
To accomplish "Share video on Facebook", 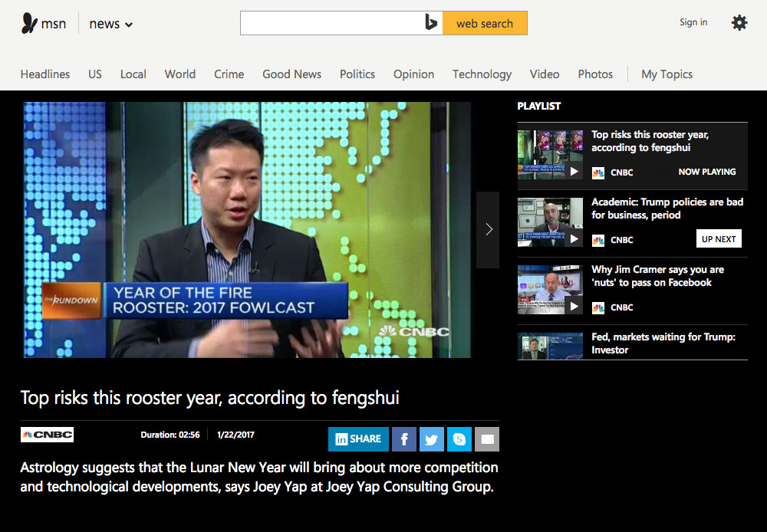I will pyautogui.click(x=404, y=439).
